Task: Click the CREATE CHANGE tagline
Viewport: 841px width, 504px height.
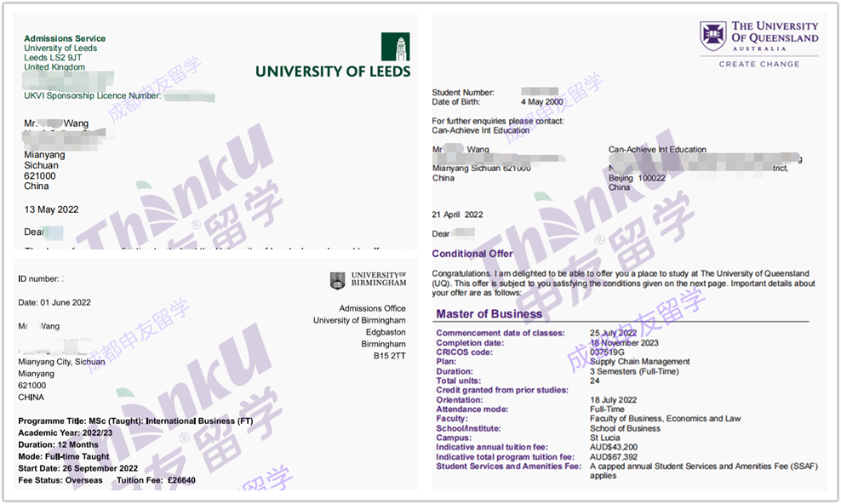Action: (x=759, y=64)
